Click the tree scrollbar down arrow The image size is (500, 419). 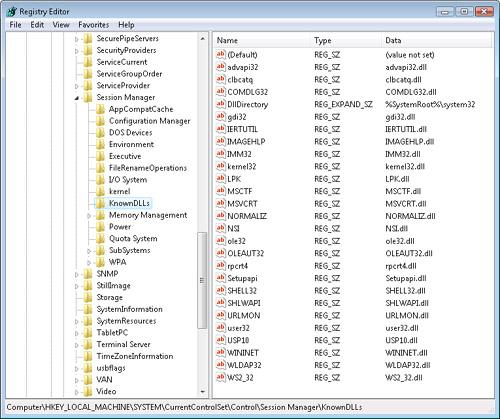click(202, 392)
